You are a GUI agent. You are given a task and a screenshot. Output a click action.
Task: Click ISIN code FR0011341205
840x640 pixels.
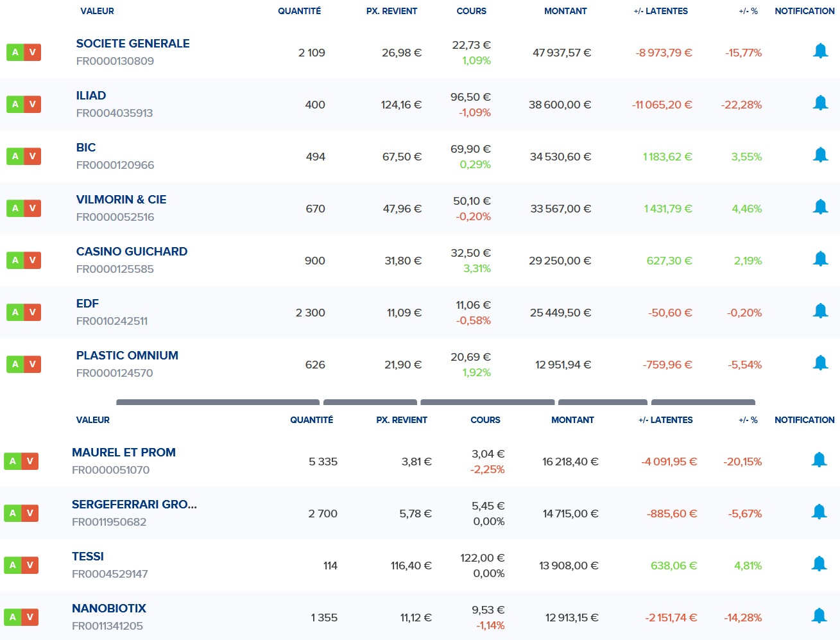click(107, 626)
